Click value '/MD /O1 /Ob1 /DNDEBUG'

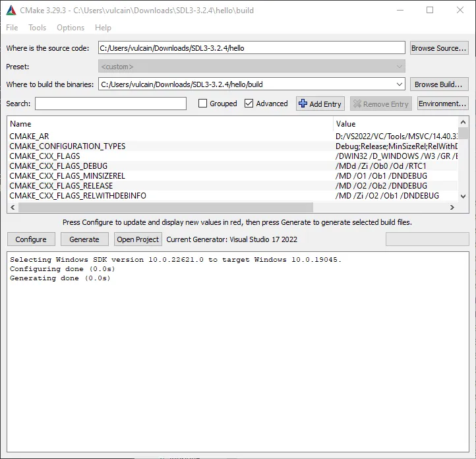(381, 176)
